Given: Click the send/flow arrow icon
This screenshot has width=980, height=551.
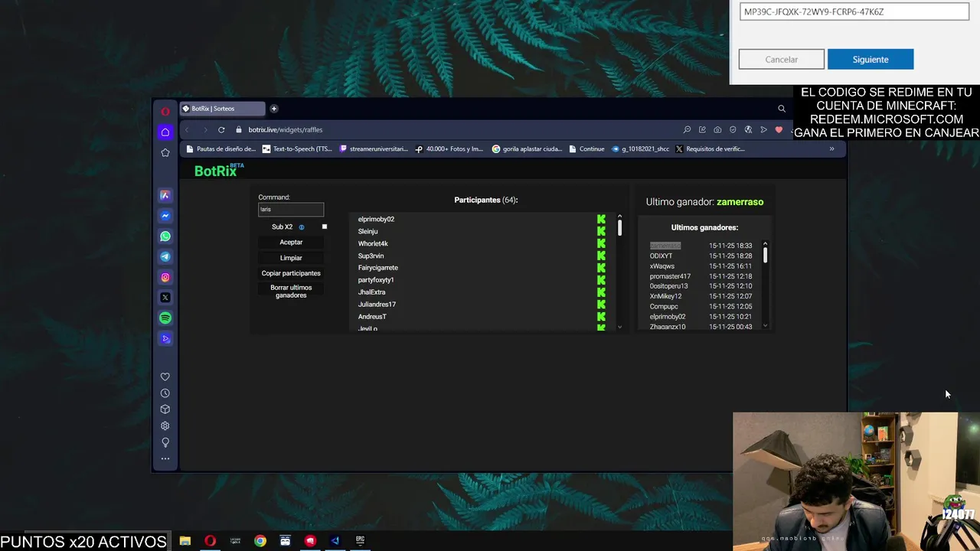Looking at the screenshot, I should (763, 130).
